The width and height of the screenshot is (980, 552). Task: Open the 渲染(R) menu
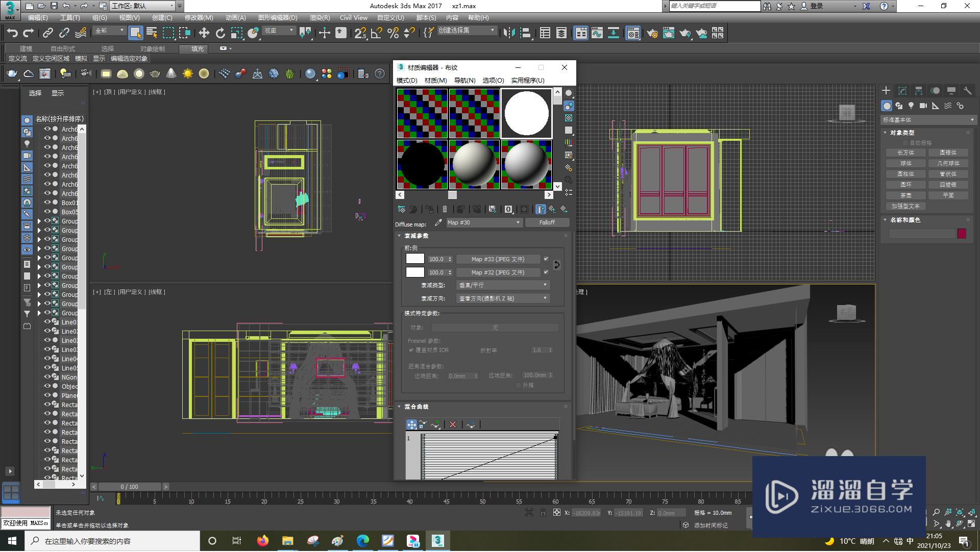tap(320, 18)
